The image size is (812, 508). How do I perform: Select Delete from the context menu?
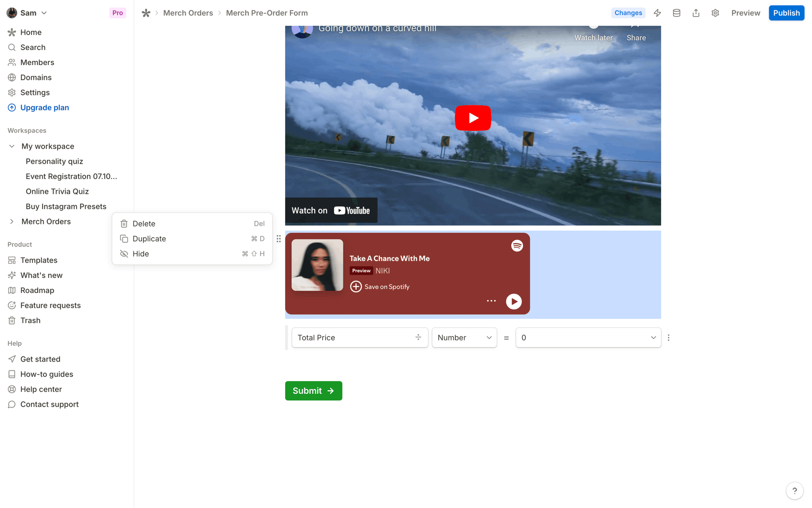pos(192,224)
